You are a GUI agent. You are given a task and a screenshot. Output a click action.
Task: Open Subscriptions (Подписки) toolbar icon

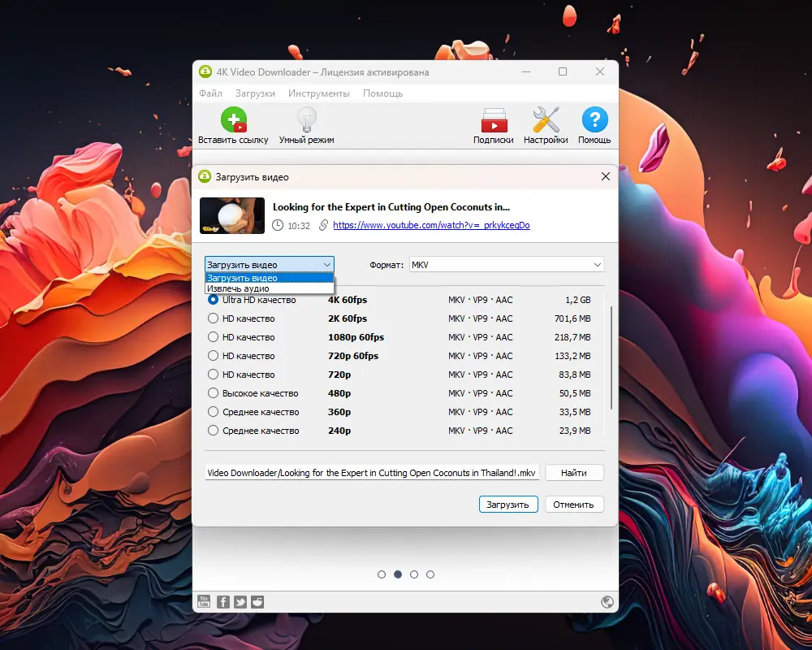tap(494, 120)
